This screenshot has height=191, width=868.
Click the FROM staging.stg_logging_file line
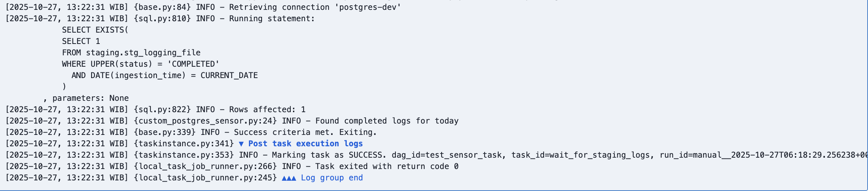point(131,53)
